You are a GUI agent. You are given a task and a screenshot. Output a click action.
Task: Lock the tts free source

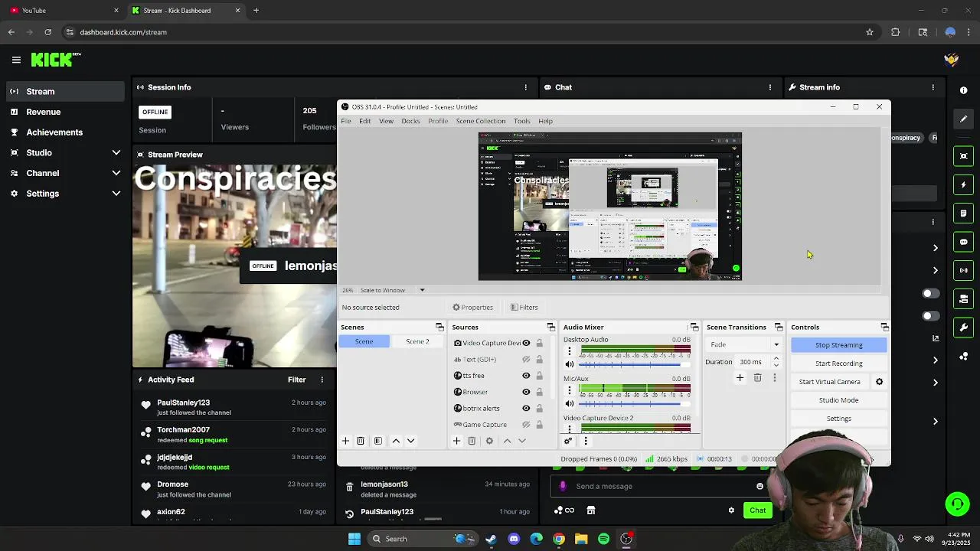(x=539, y=376)
